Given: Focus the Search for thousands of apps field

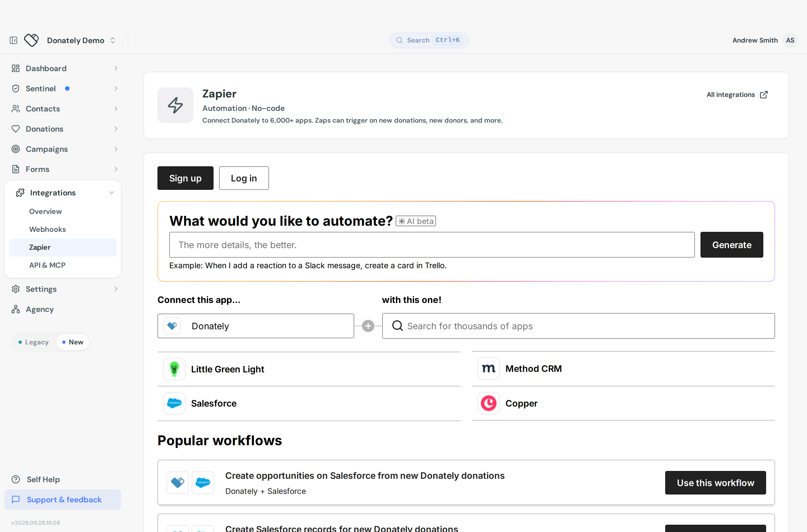Looking at the screenshot, I should 578,326.
